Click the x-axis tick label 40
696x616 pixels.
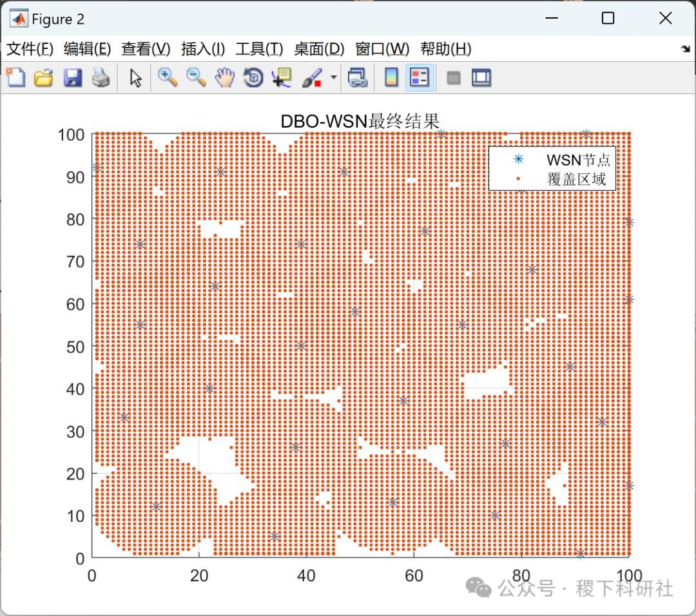[x=306, y=575]
